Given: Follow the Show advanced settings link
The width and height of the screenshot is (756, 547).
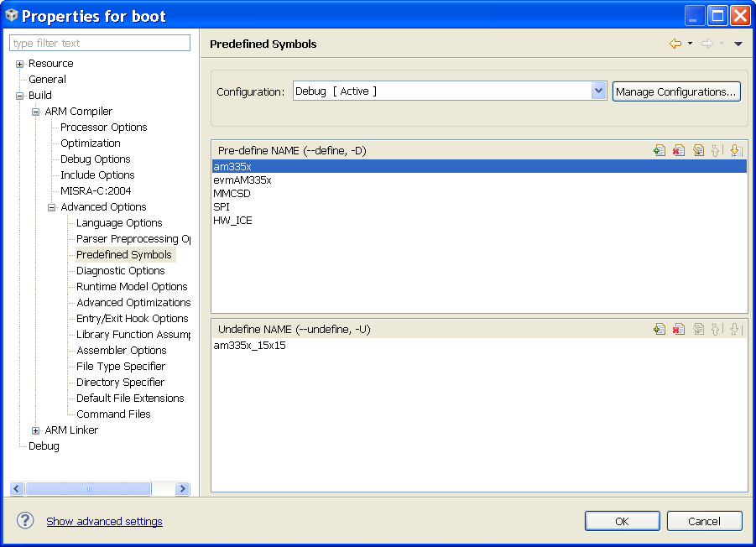Looking at the screenshot, I should pyautogui.click(x=104, y=521).
